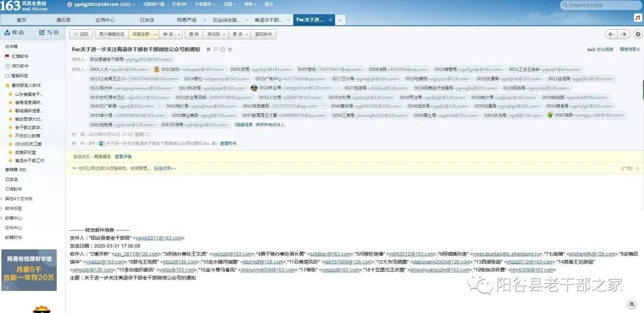This screenshot has width=644, height=313.
Task: Go to previous email with the left arrow
Action: click(610, 34)
